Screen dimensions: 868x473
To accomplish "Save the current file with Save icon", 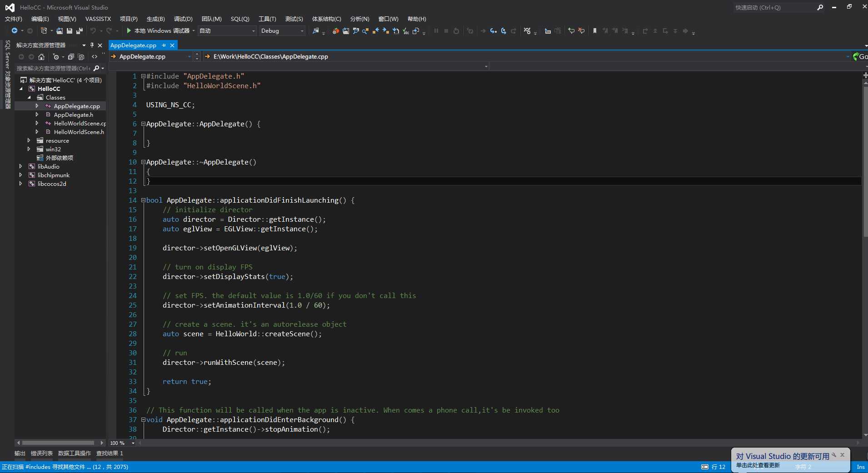I will (70, 31).
